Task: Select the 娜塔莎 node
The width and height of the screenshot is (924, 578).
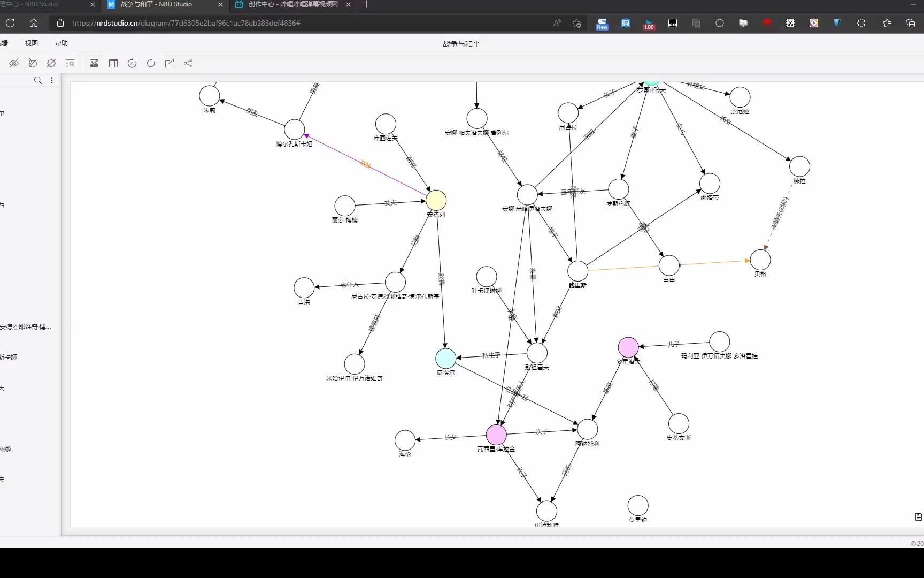Action: click(710, 184)
